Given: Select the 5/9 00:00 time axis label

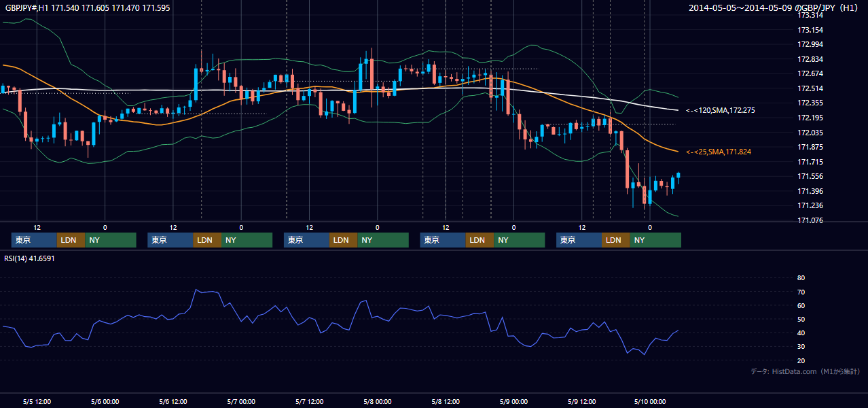Looking at the screenshot, I should point(513,402).
